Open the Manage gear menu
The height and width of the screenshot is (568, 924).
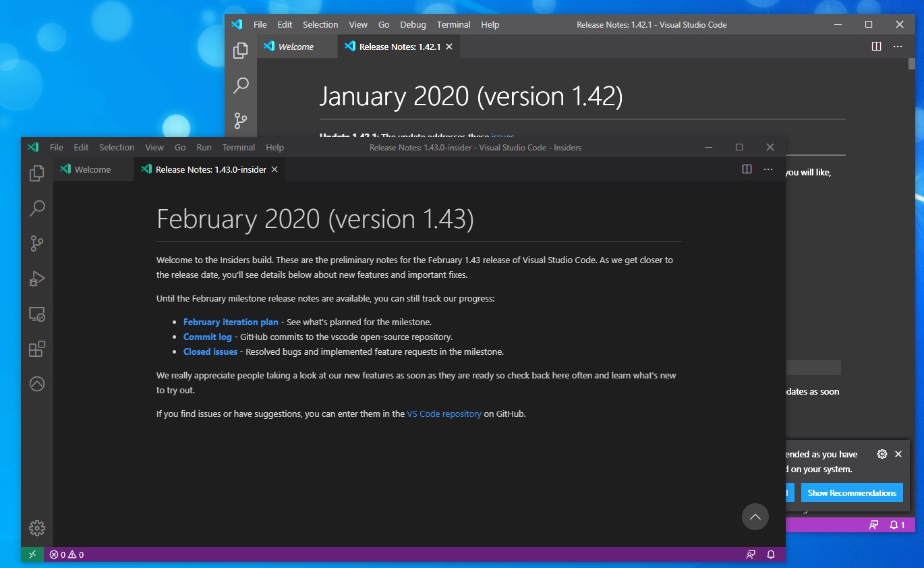pyautogui.click(x=36, y=528)
